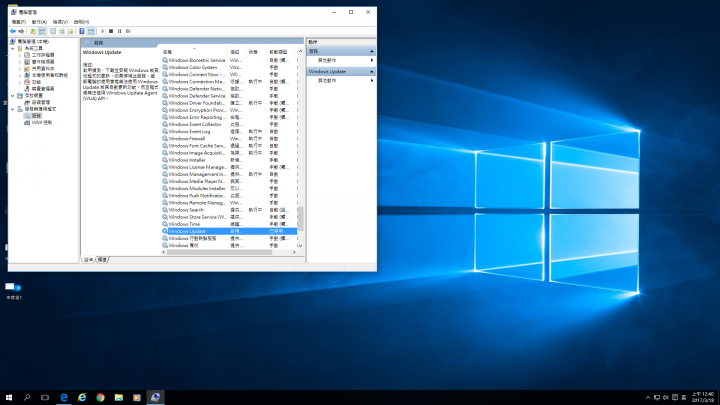Collapse the Services and Applications node
This screenshot has height=405, width=720.
pyautogui.click(x=13, y=109)
